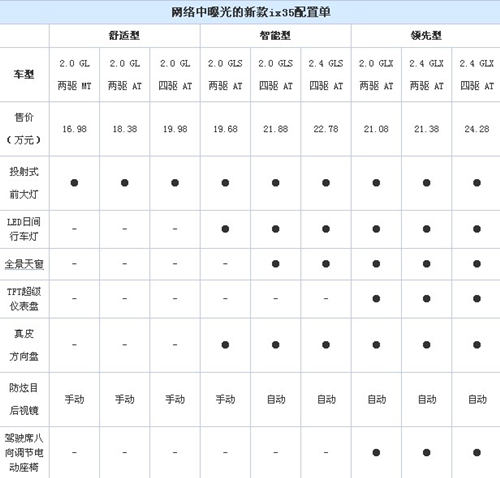Click the price 19.68

pyautogui.click(x=225, y=129)
